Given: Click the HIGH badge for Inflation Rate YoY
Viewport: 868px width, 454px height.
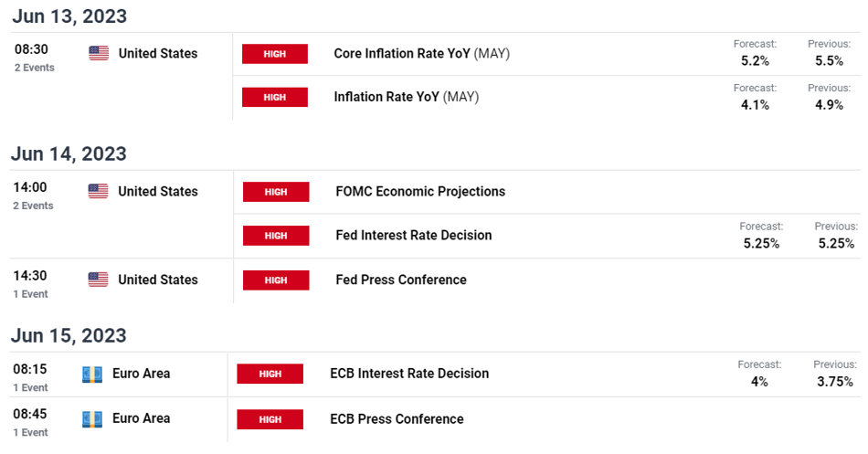Looking at the screenshot, I should 275,97.
